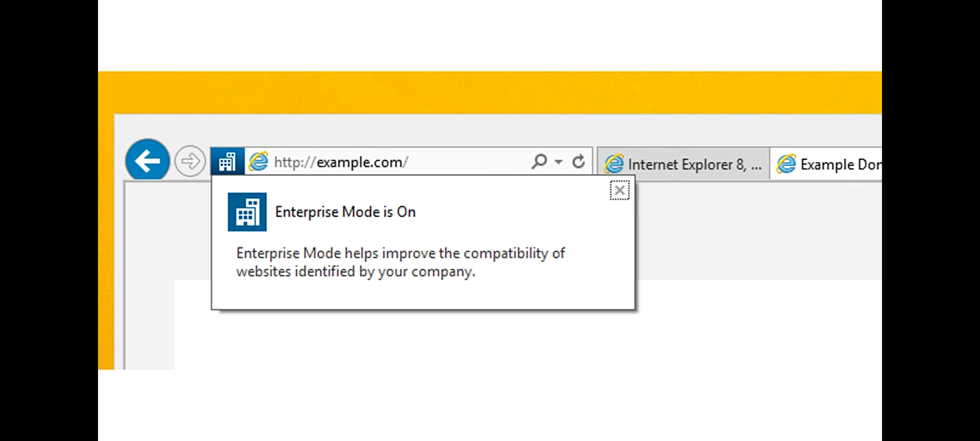Refresh the page with the reload icon
The width and height of the screenshot is (980, 441).
[578, 162]
